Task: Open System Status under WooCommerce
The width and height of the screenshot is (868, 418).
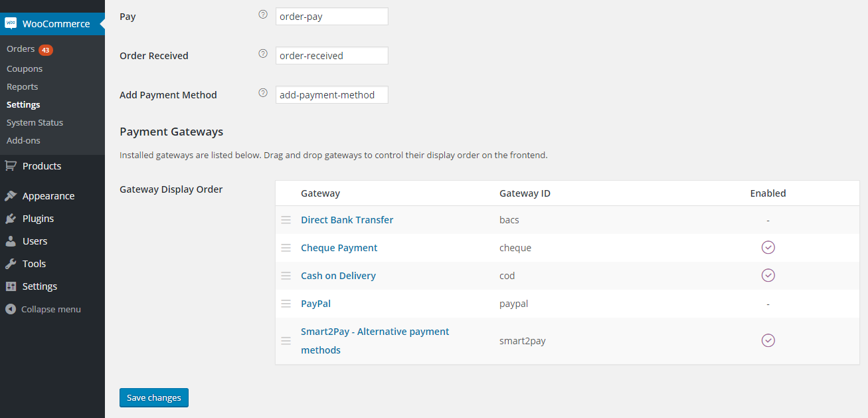Action: click(35, 122)
